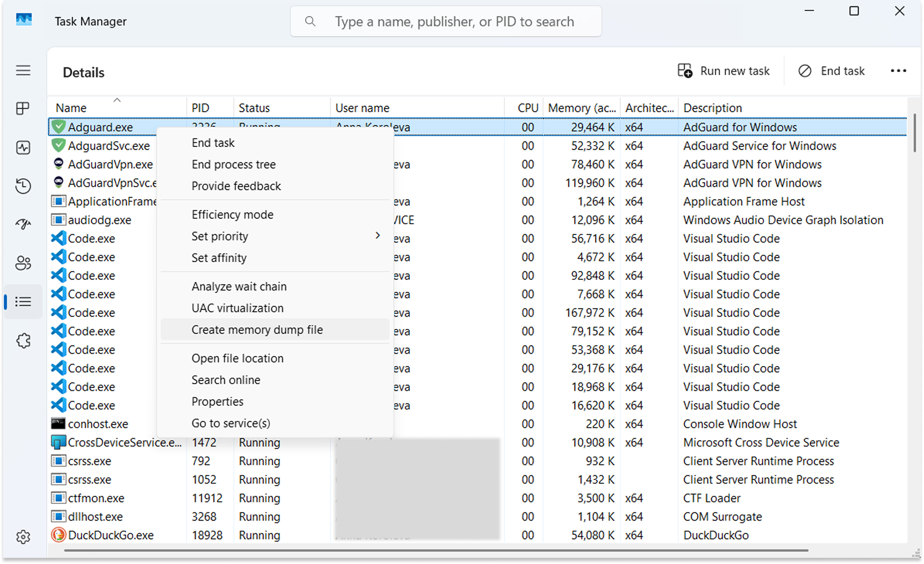Select UAC virtualization menu item
The image size is (924, 564).
tap(275, 308)
